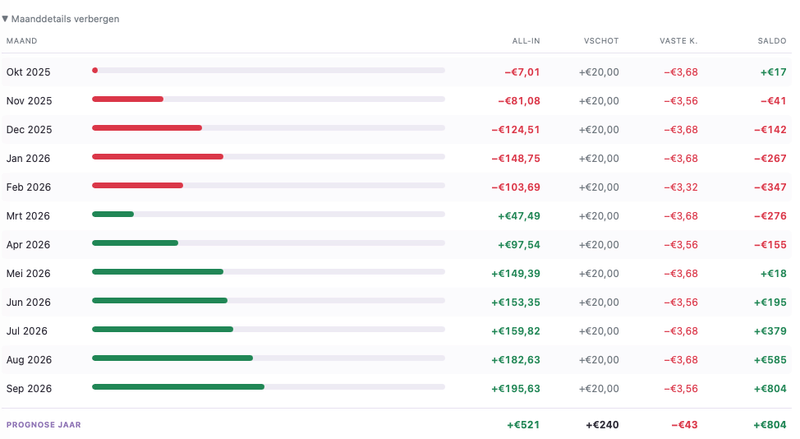Click the green progress bar for Mrt 2026
Viewport: 800px width, 439px height.
(x=113, y=214)
